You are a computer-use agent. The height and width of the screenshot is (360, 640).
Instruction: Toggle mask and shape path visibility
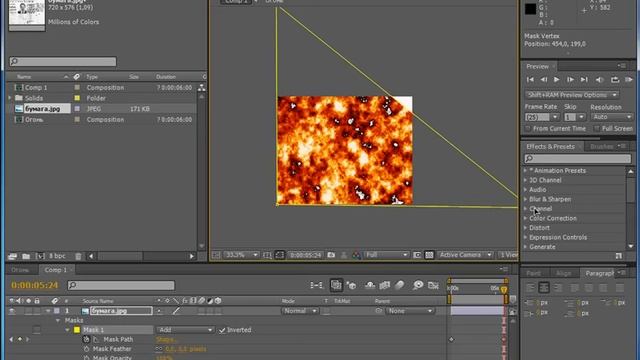[x=280, y=255]
